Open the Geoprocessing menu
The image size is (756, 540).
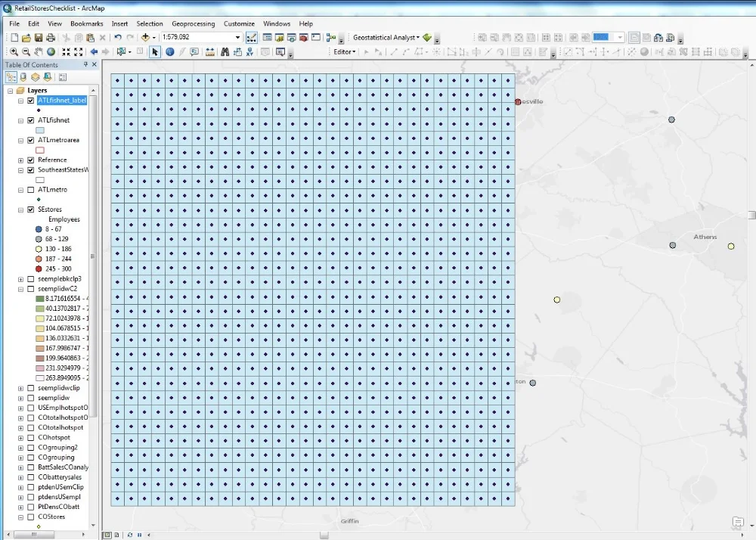coord(194,23)
